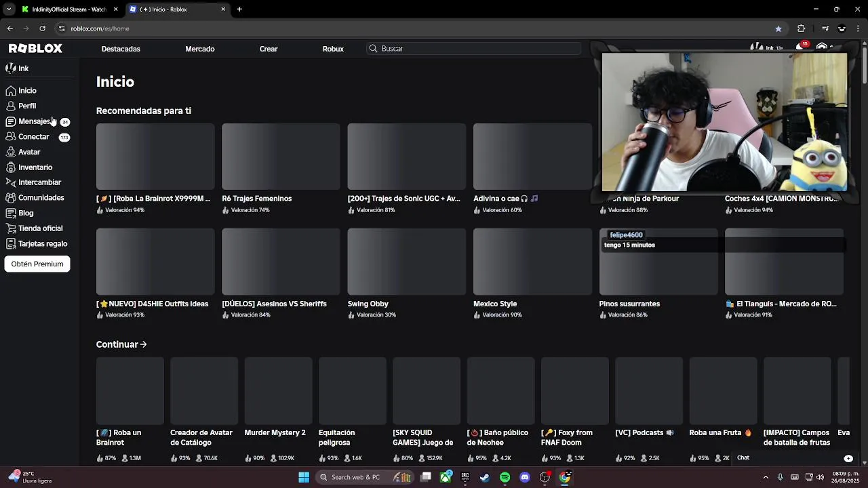868x488 pixels.
Task: Show hidden system tray icons
Action: tap(766, 477)
